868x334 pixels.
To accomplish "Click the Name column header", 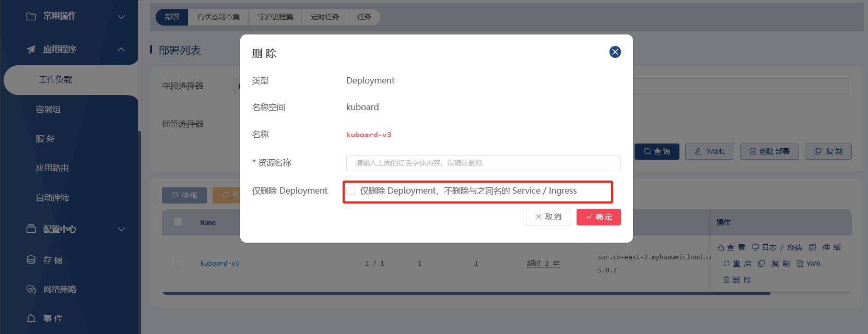I will point(208,223).
